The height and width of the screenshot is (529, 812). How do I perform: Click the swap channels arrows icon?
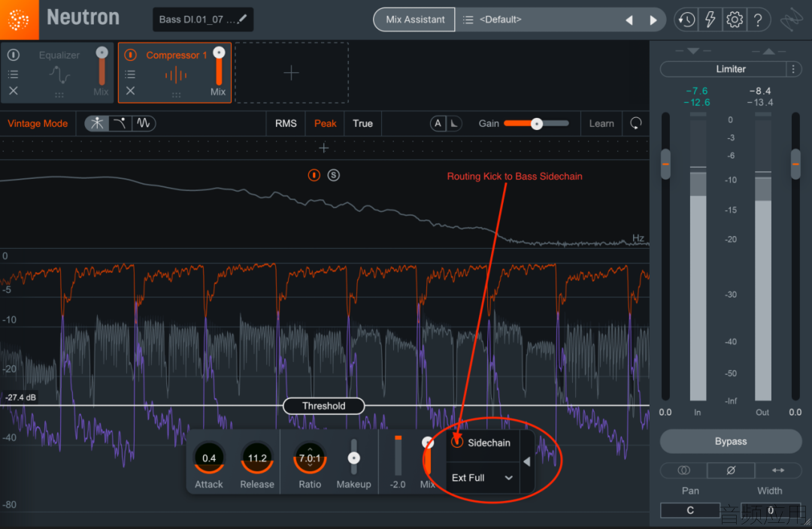778,470
